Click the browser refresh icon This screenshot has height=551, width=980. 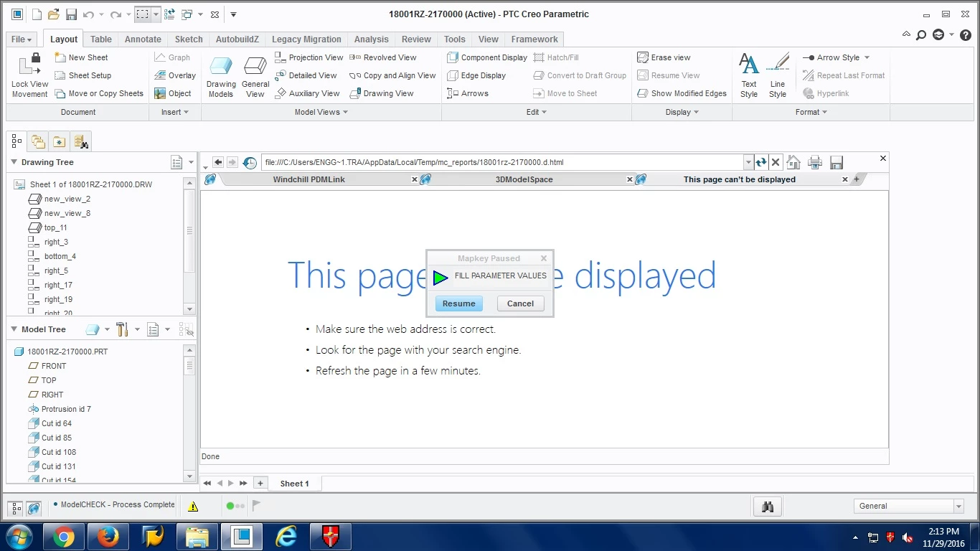tap(761, 163)
